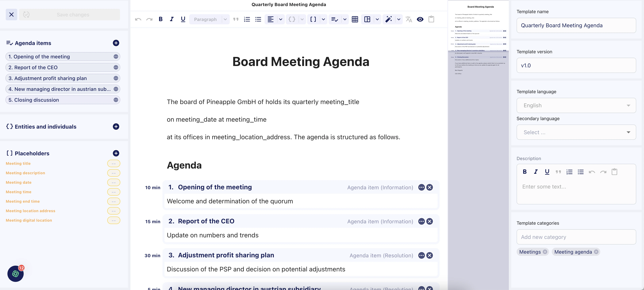The image size is (644, 290).
Task: Add a new agenda item
Action: click(116, 43)
